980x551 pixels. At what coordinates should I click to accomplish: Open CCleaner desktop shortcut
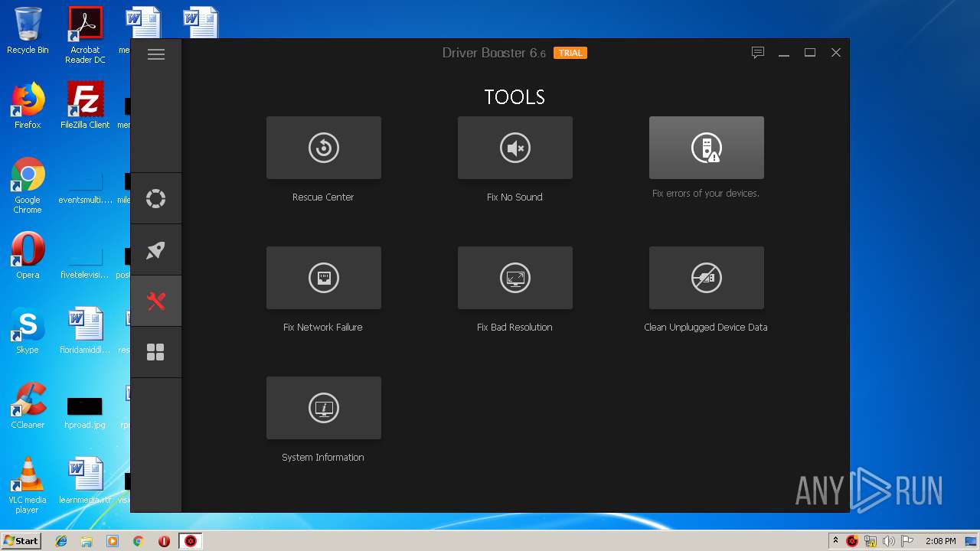coord(28,405)
